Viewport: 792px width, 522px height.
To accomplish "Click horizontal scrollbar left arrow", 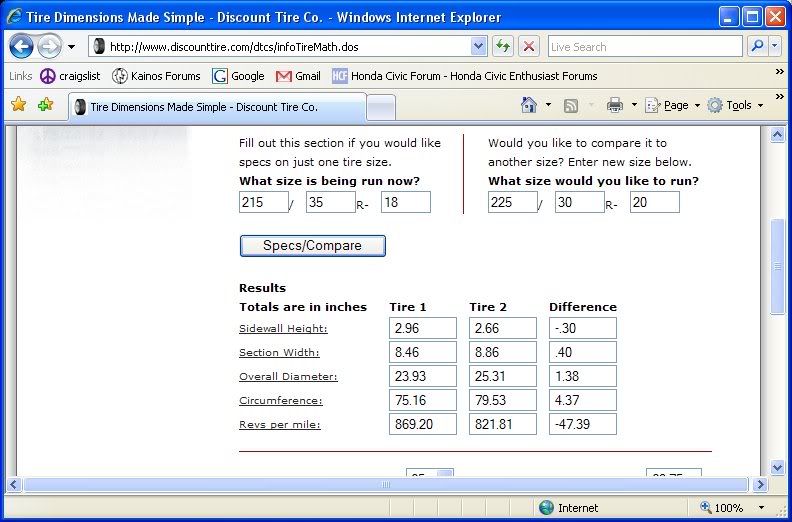I will [14, 485].
